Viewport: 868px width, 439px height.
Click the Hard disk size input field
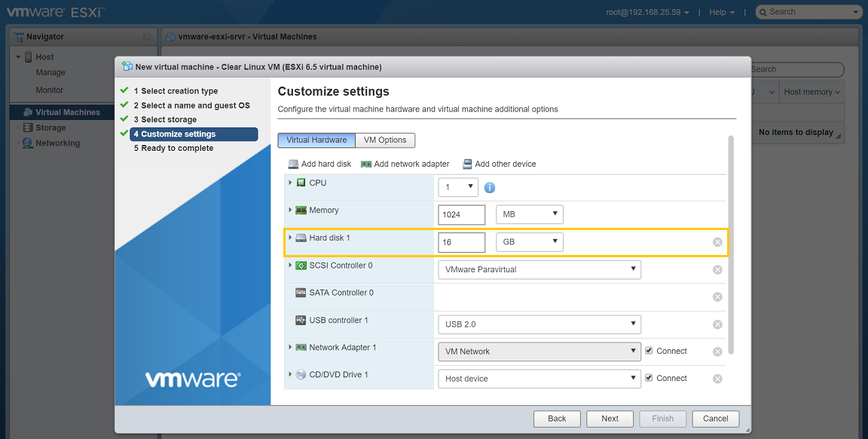click(461, 242)
